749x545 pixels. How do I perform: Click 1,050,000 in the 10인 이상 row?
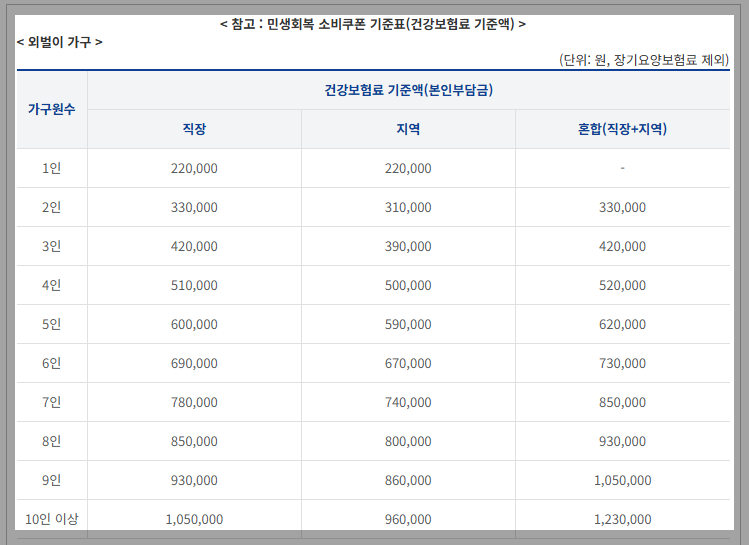(194, 519)
